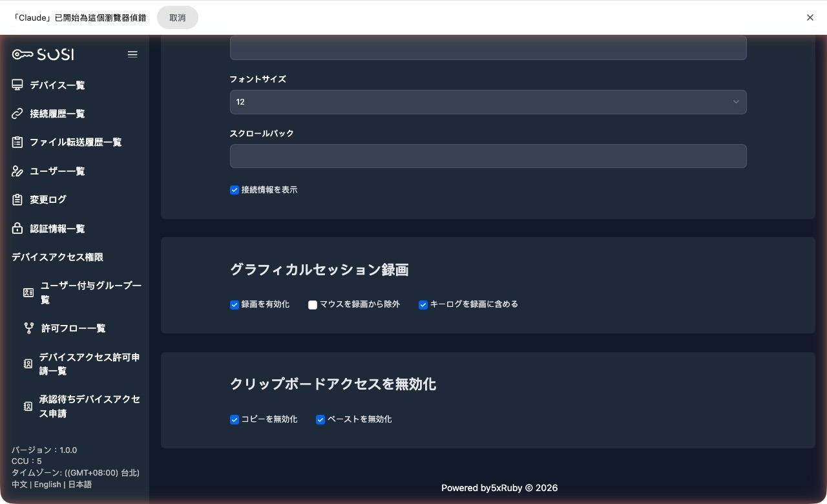This screenshot has width=827, height=504.
Task: Open ファイル転送履歴一覧 file transfer history
Action: click(17, 142)
